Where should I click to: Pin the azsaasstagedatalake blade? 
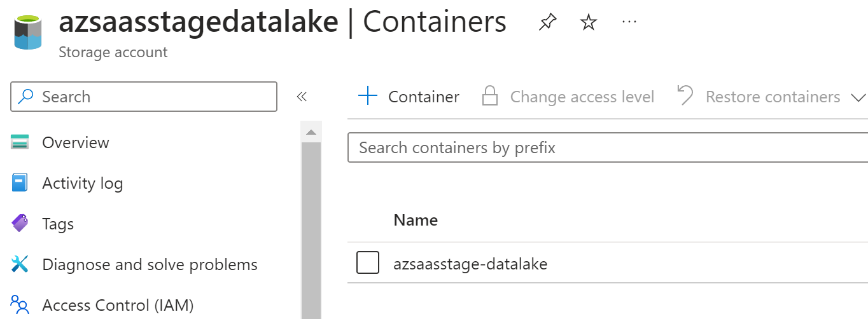[547, 24]
